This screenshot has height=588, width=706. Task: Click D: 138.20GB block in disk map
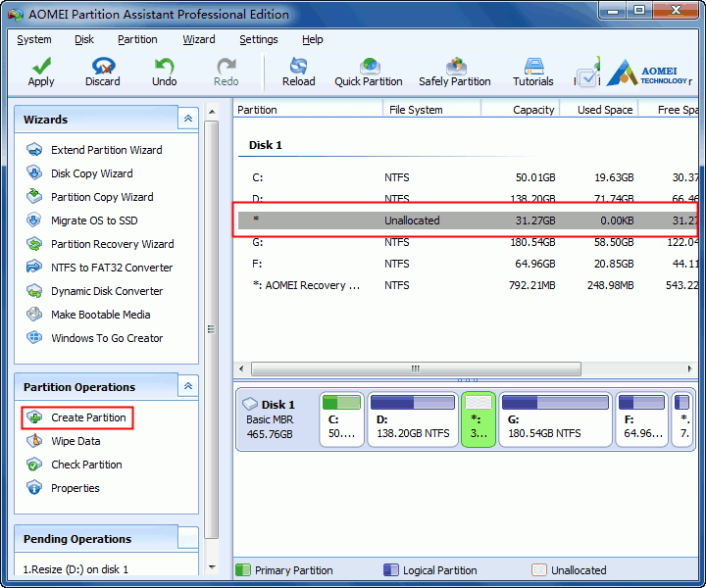(413, 419)
